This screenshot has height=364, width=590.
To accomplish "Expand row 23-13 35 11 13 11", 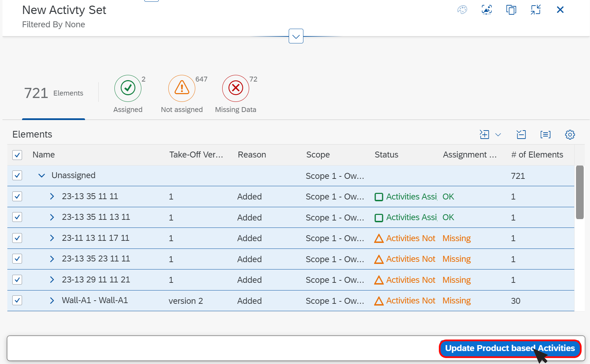I will (52, 217).
